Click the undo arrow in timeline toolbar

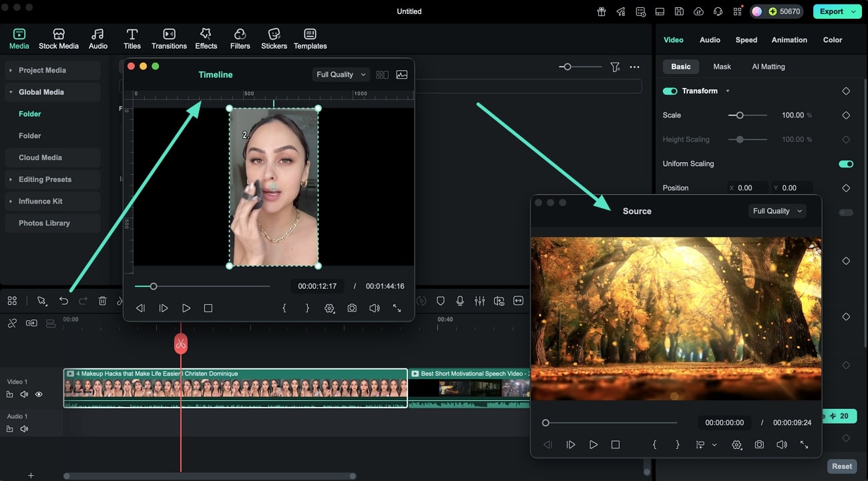point(63,301)
